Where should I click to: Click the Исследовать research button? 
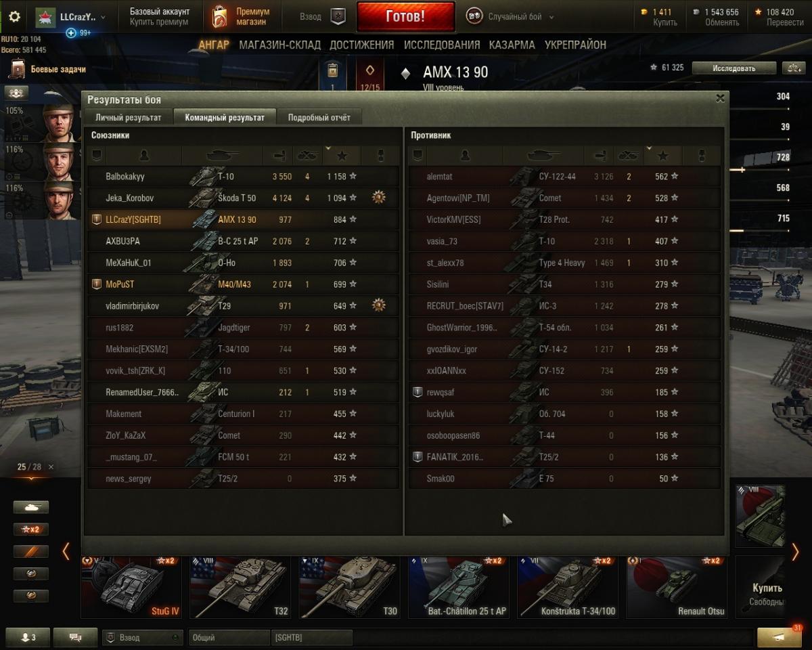click(x=734, y=68)
